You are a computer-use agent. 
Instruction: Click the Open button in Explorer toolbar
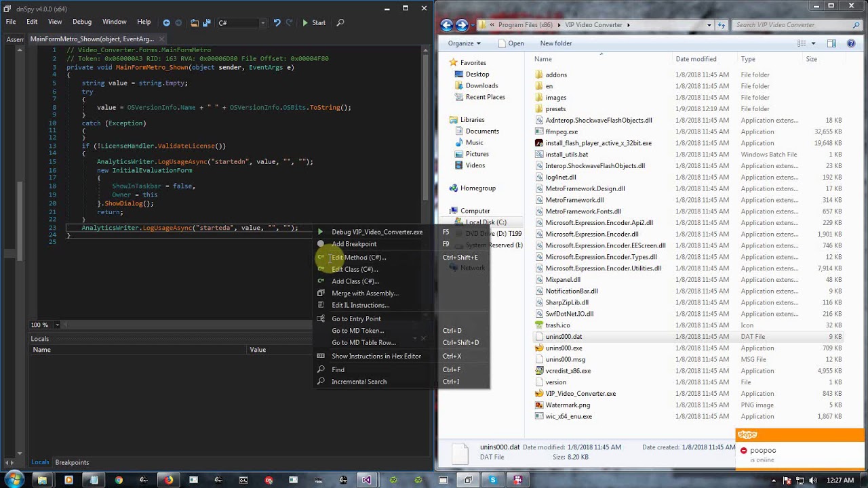click(511, 43)
